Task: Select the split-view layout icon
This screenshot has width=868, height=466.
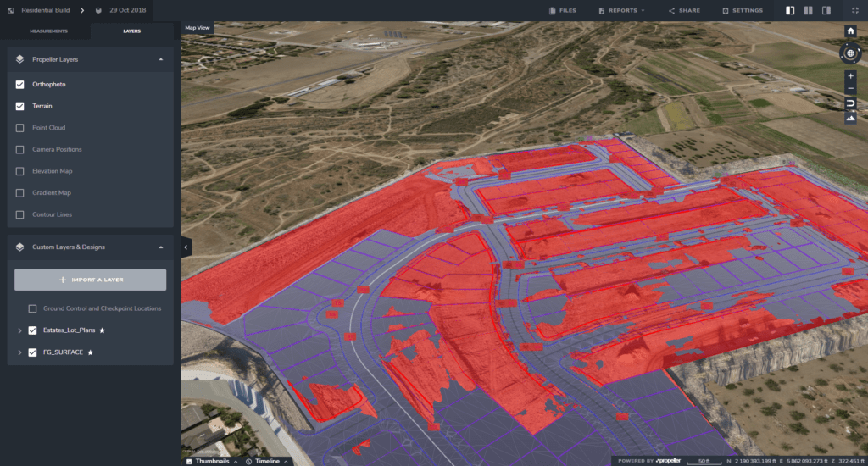Action: click(808, 11)
